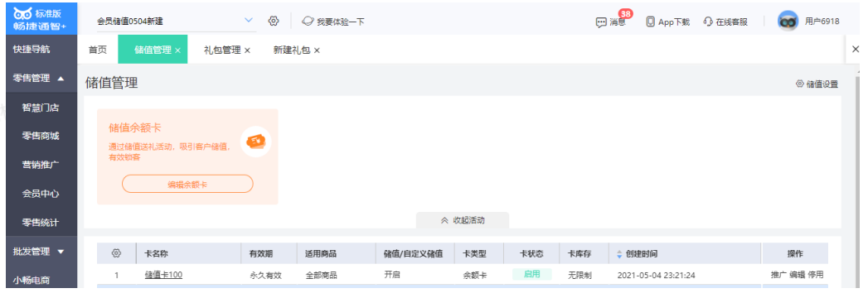
Task: Click the planet icon 我要体验一下
Action: [308, 21]
